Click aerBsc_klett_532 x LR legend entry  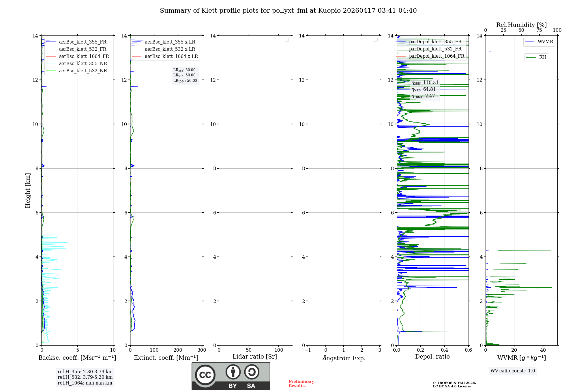tap(170, 49)
